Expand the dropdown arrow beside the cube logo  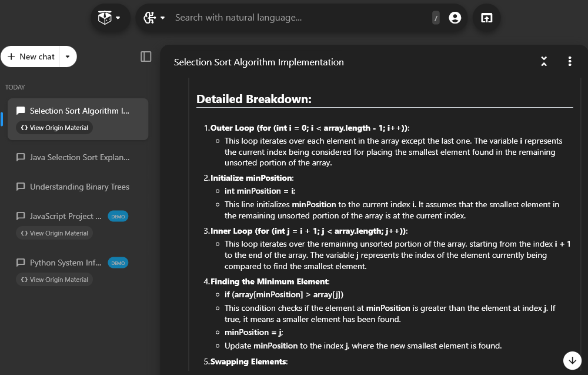pyautogui.click(x=118, y=18)
